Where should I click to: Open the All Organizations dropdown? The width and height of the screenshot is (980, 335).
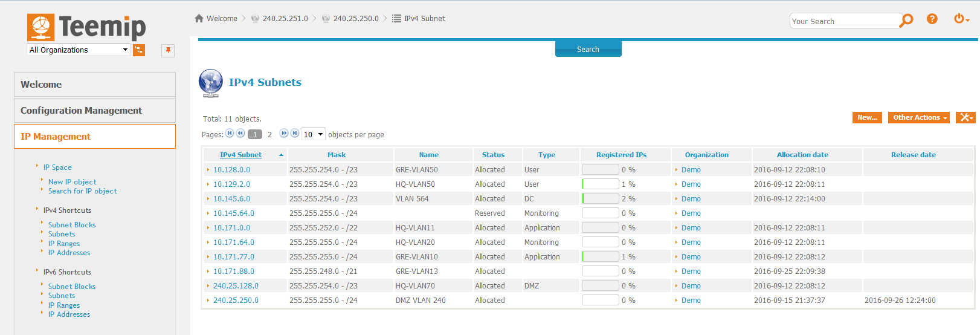pos(79,50)
